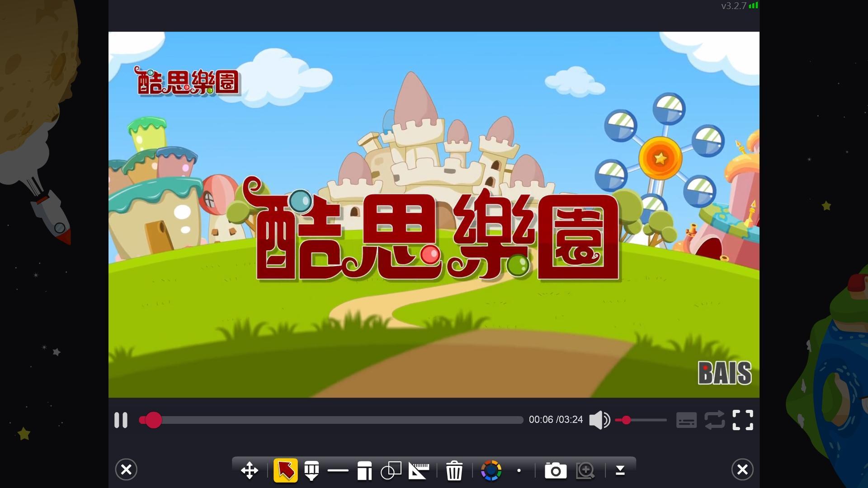Seek within the video progress track
Image resolution: width=868 pixels, height=488 pixels.
(x=331, y=420)
